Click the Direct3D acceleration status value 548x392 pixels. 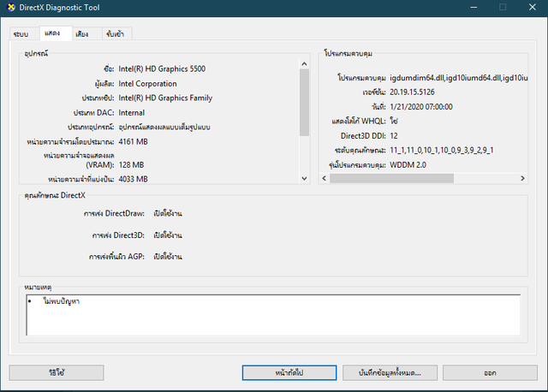click(x=168, y=235)
